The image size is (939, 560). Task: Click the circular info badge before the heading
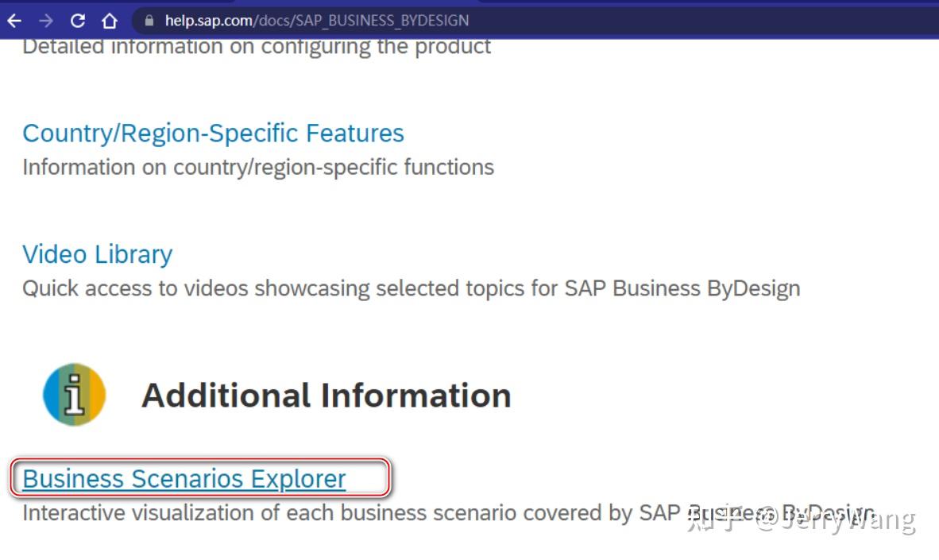pyautogui.click(x=73, y=394)
